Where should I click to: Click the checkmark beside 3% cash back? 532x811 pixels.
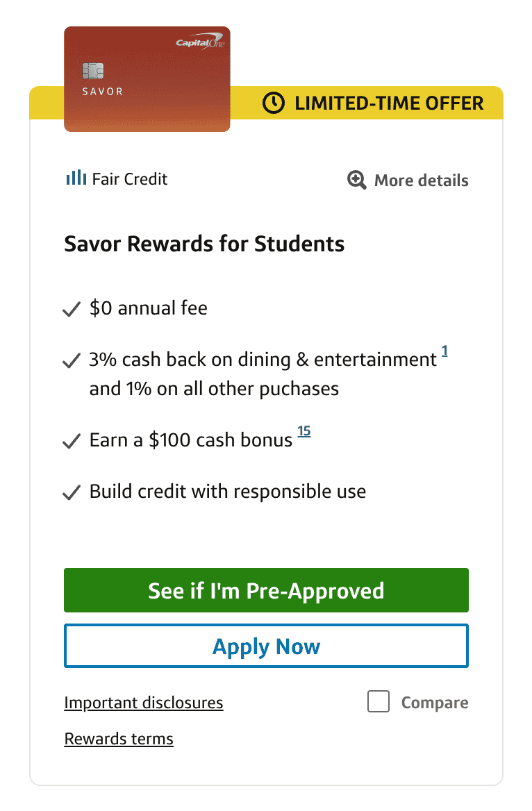coord(72,361)
